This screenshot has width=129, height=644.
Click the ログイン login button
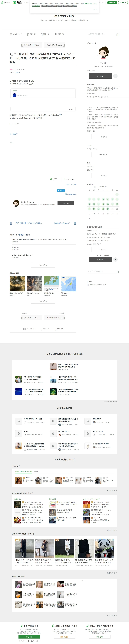pyautogui.click(x=123, y=2)
